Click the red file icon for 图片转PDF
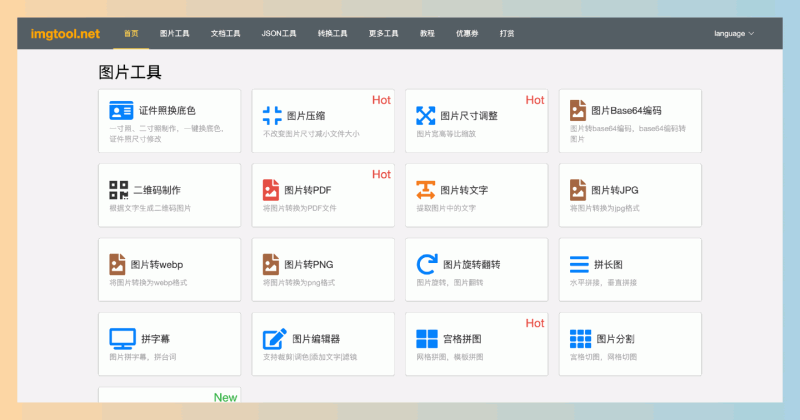The height and width of the screenshot is (420, 800). tap(270, 190)
